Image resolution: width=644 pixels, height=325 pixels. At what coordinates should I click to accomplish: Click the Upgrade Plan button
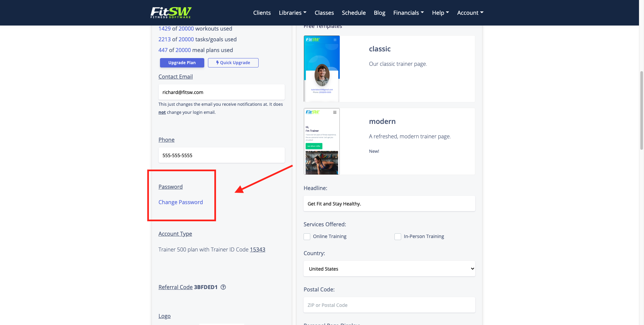(x=182, y=63)
